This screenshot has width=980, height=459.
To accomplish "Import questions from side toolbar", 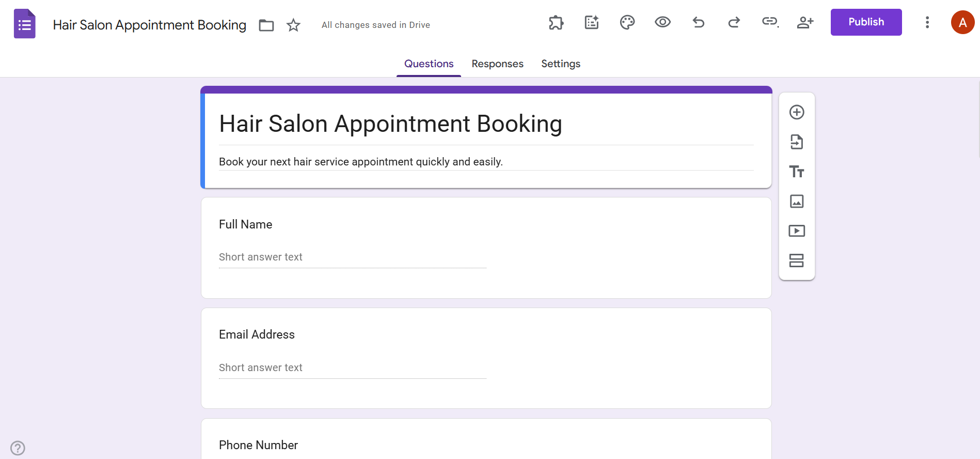I will (797, 142).
